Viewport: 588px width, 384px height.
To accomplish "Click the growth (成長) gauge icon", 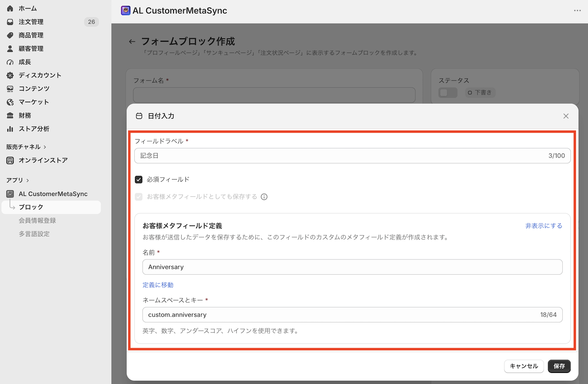I will pyautogui.click(x=10, y=62).
